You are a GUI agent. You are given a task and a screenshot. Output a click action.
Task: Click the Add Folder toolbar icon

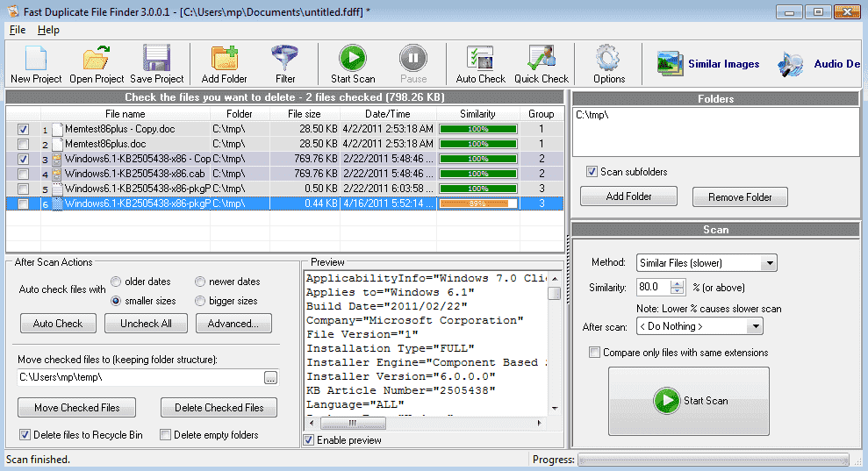point(224,59)
